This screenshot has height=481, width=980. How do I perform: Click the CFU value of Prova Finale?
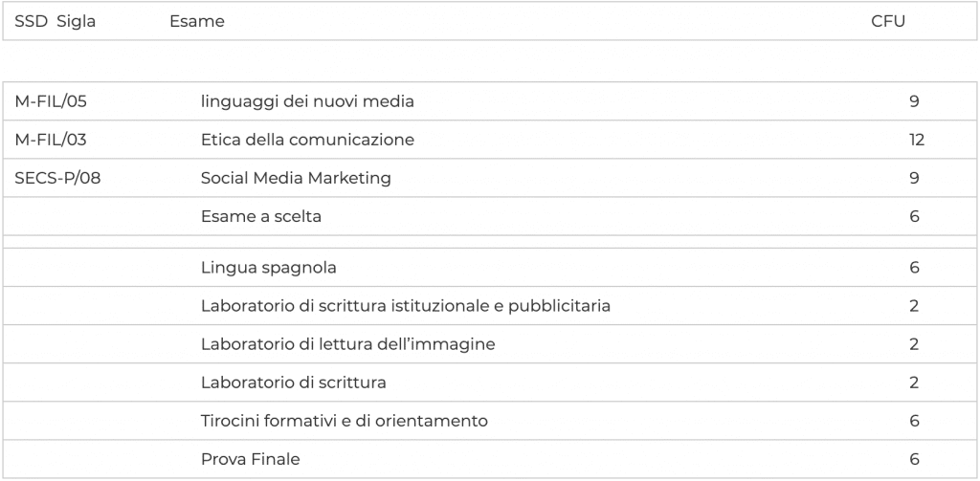pos(914,459)
